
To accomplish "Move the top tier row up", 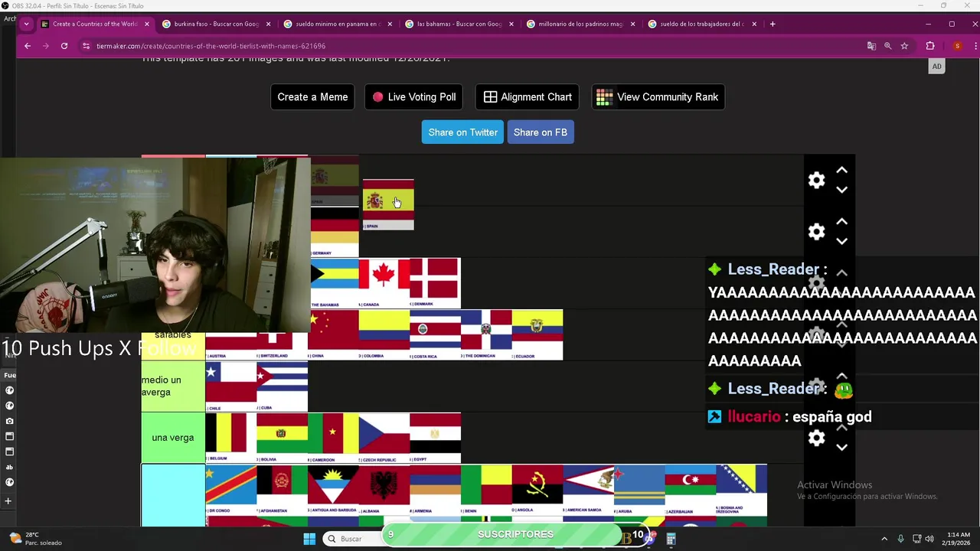I will click(842, 170).
